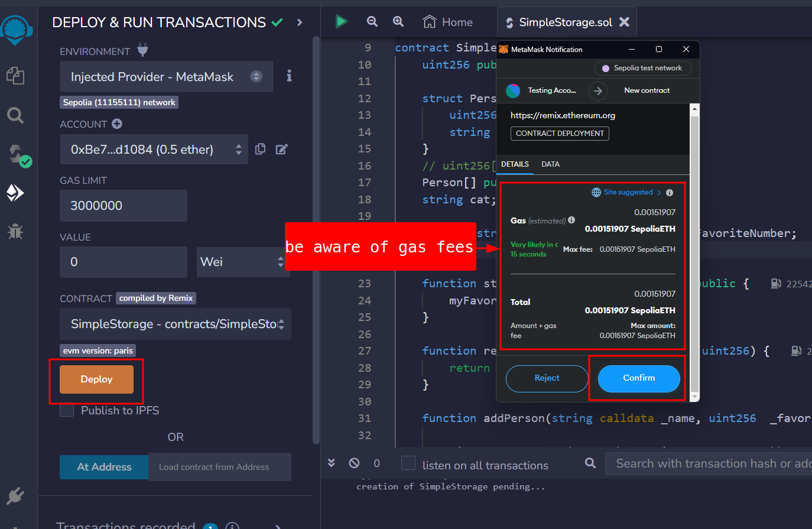This screenshot has width=812, height=529.
Task: Click the evm version: paris badge
Action: [98, 350]
